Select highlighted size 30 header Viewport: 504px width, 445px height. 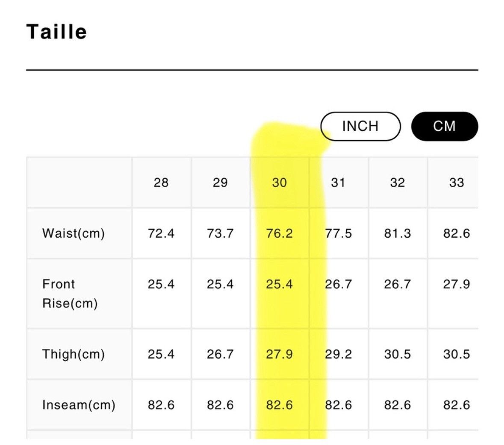(x=279, y=183)
